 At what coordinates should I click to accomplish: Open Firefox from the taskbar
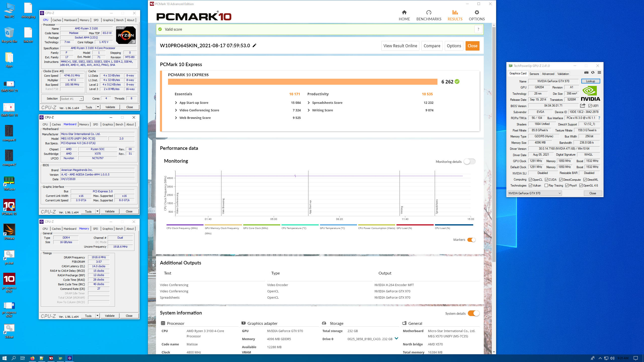click(x=32, y=358)
